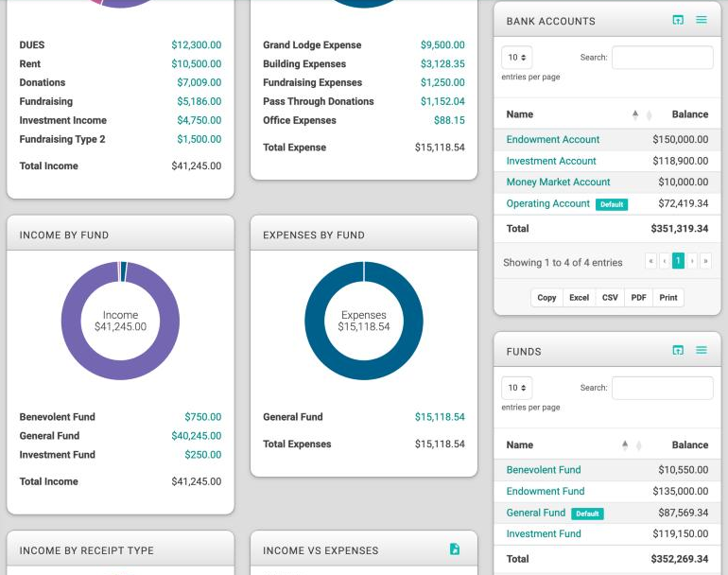Open the Bank Accounts hamburger menu
The width and height of the screenshot is (728, 575).
(702, 20)
